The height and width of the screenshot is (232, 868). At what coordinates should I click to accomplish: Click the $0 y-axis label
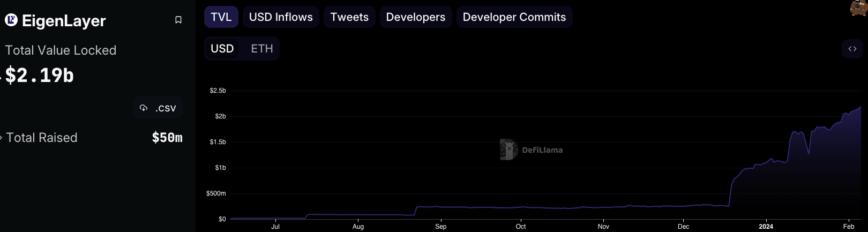click(x=222, y=219)
